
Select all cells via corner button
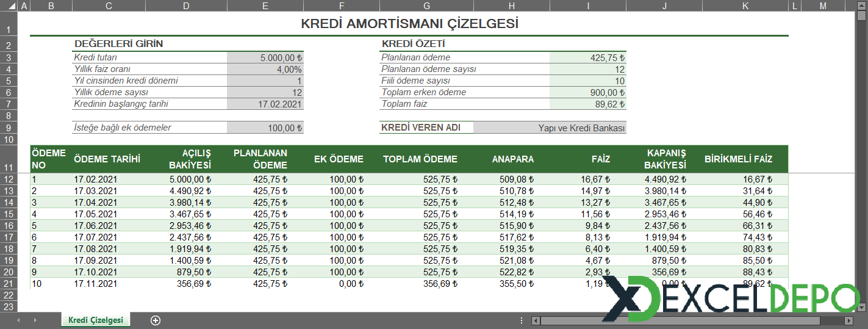tap(9, 5)
